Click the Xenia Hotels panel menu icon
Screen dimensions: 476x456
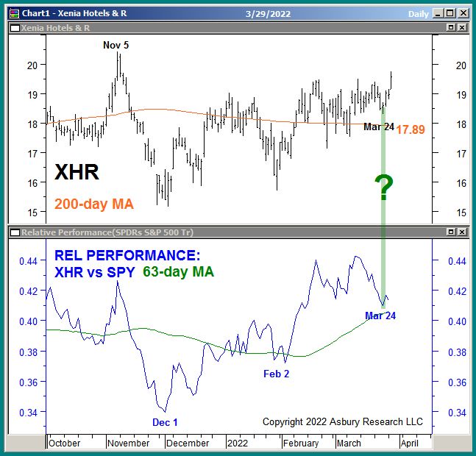click(x=13, y=27)
